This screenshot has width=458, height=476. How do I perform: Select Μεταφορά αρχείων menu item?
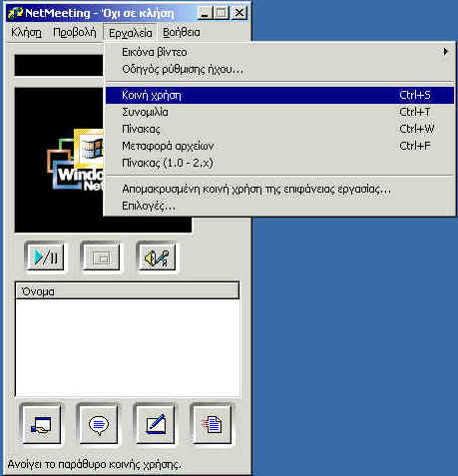coord(279,146)
